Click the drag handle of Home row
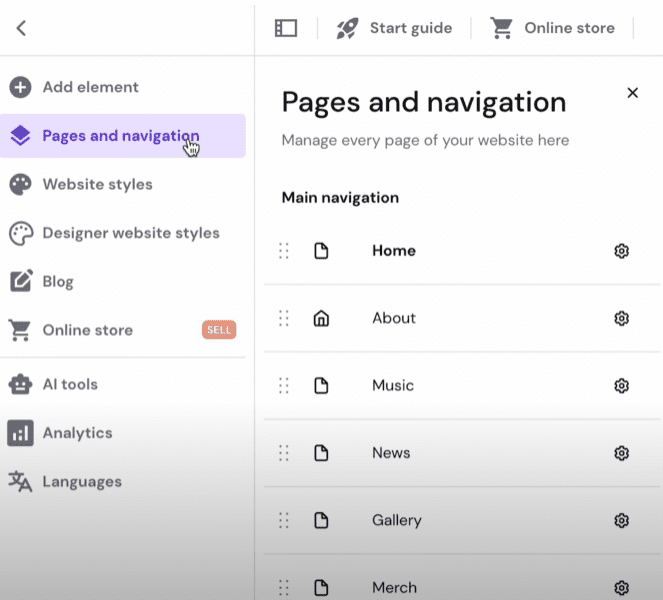Viewport: 663px width, 600px height. coord(284,251)
